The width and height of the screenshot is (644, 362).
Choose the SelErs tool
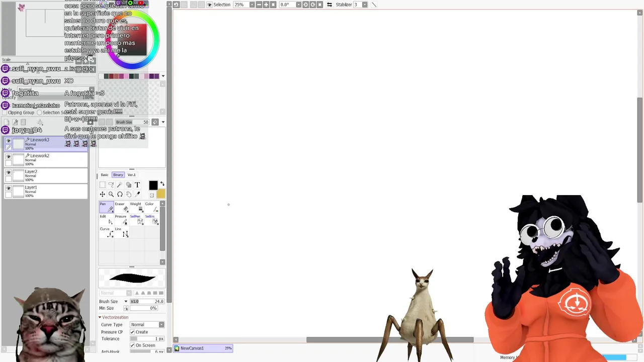(151, 220)
